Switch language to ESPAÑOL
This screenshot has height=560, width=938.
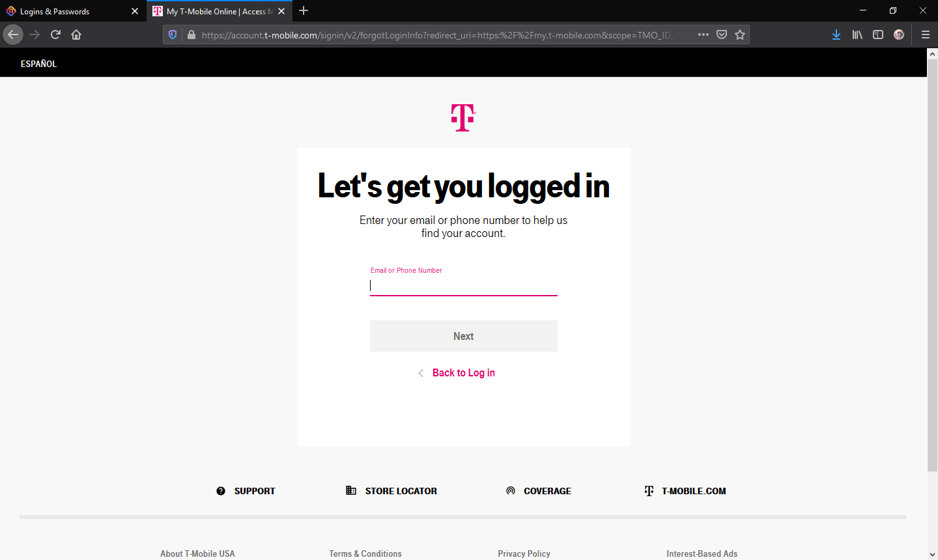pos(38,64)
